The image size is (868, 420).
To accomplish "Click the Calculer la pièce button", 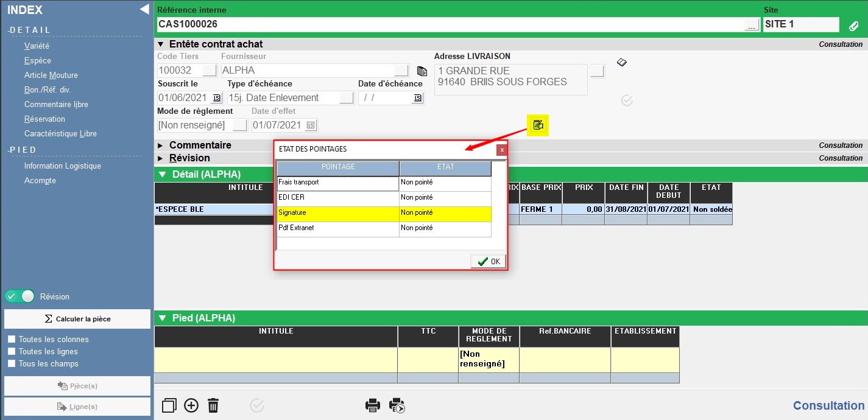I will pos(77,319).
